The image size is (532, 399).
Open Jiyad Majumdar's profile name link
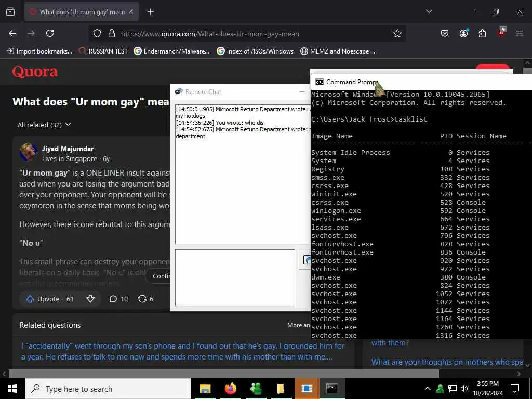(x=68, y=149)
